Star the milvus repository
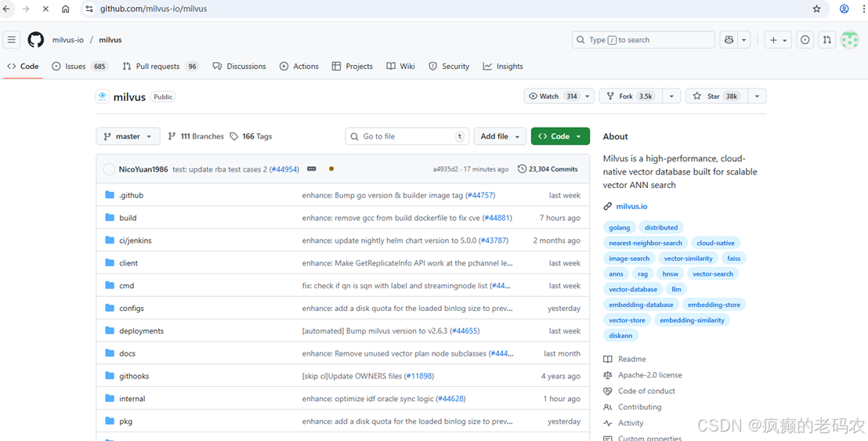Viewport: 868px width, 441px height. [717, 96]
